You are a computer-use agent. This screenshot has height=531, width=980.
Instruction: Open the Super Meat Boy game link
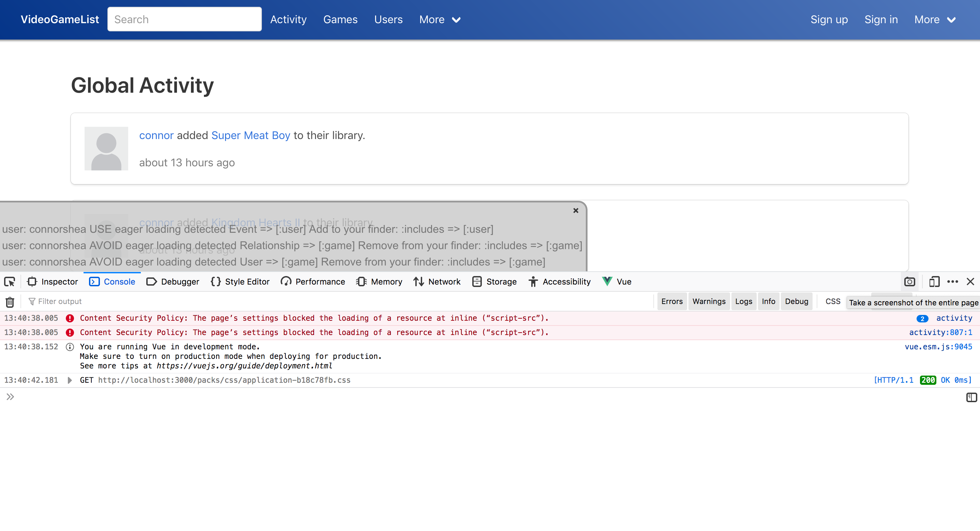[251, 135]
